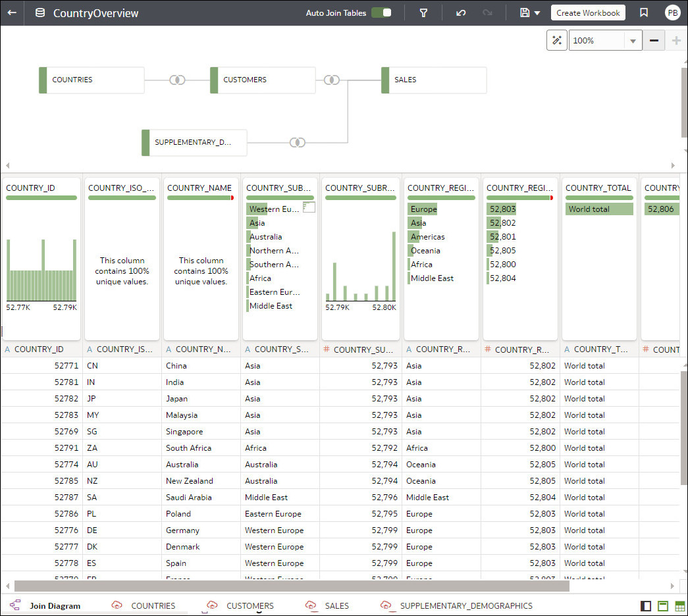
Task: Click the back arrow next to CountryOverview
Action: pyautogui.click(x=13, y=13)
